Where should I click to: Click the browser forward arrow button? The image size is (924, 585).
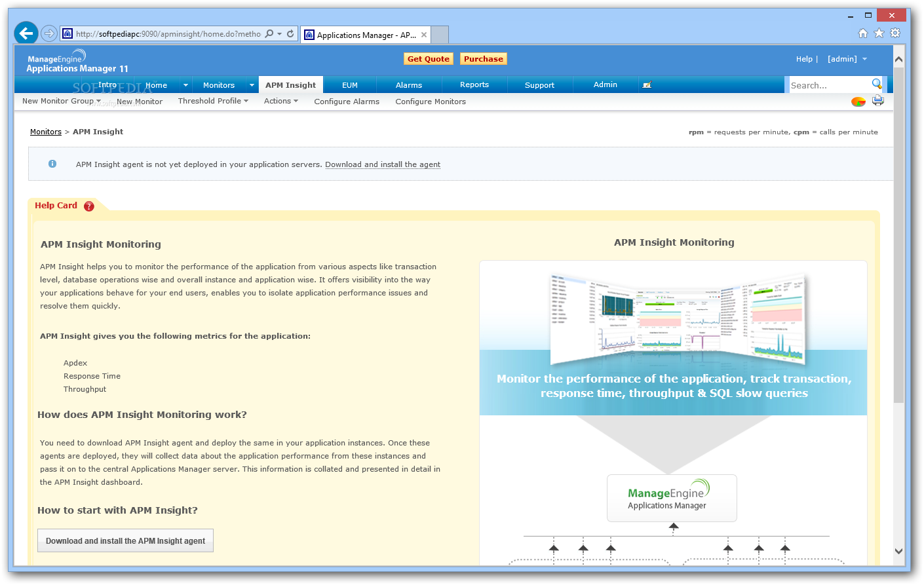click(48, 33)
